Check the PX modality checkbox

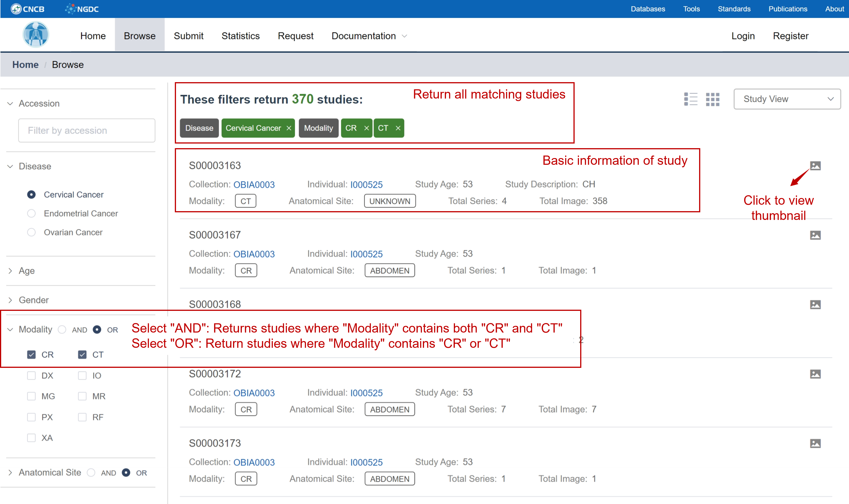tap(31, 417)
